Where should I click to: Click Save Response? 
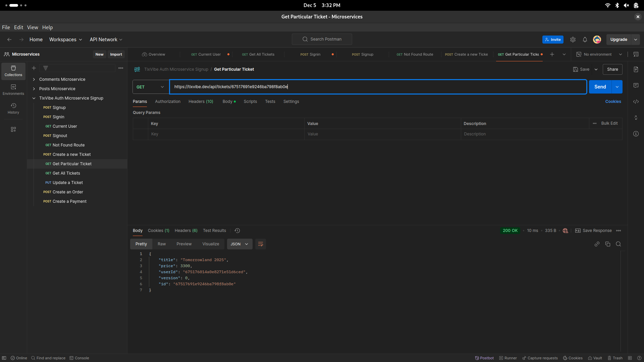click(x=593, y=231)
